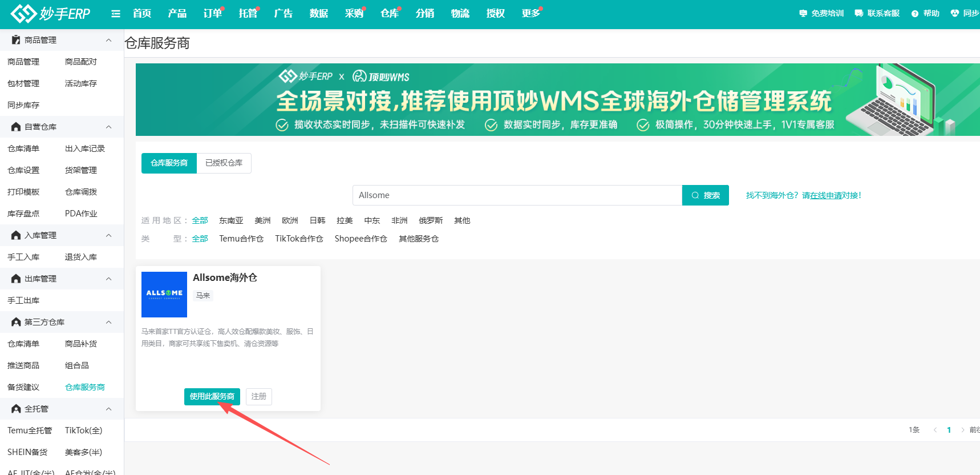This screenshot has width=980, height=475.
Task: Open 联系客服 in the top bar
Action: [x=877, y=14]
